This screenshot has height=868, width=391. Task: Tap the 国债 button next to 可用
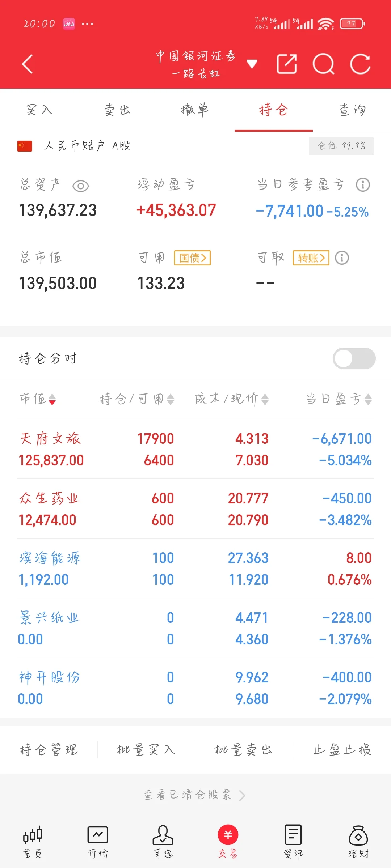[192, 258]
